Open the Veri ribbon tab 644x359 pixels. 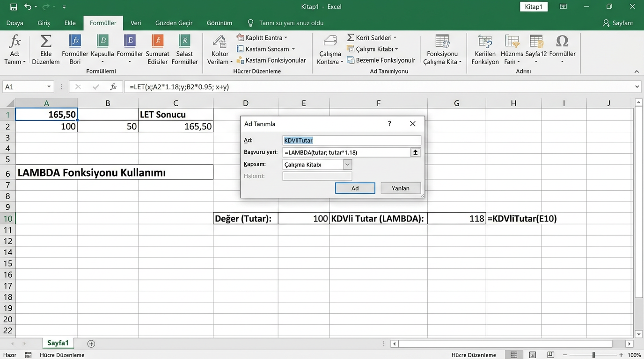136,23
